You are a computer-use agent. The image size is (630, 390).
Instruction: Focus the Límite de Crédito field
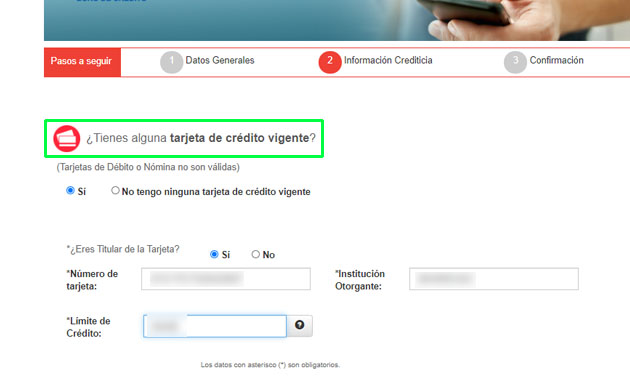click(215, 326)
